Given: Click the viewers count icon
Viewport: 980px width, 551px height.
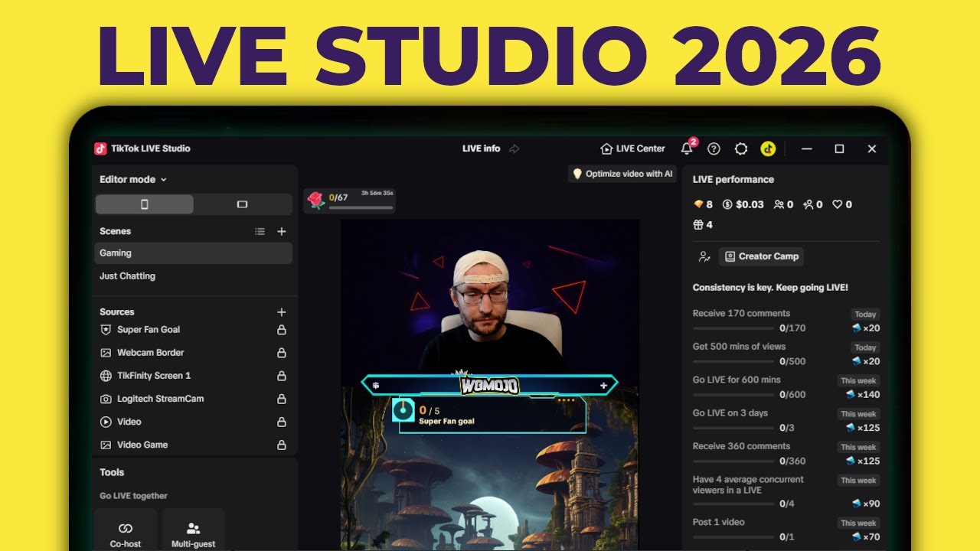Looking at the screenshot, I should (779, 204).
